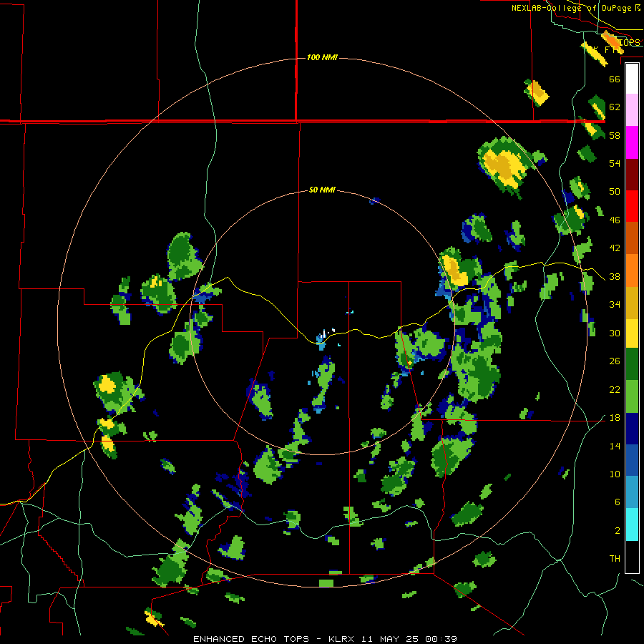Screen dimensions: 644x644
Task: Click the legend value '18'
Action: pos(615,418)
